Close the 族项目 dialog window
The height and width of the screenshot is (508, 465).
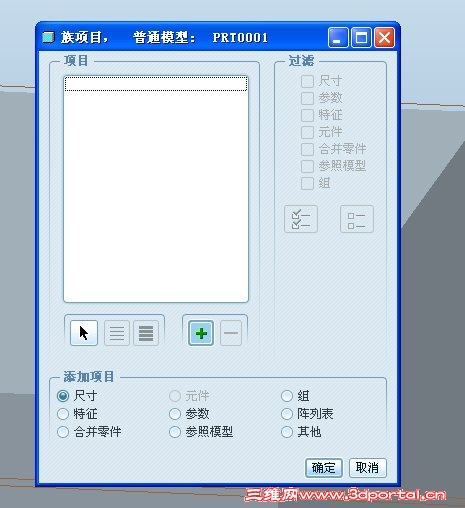384,37
